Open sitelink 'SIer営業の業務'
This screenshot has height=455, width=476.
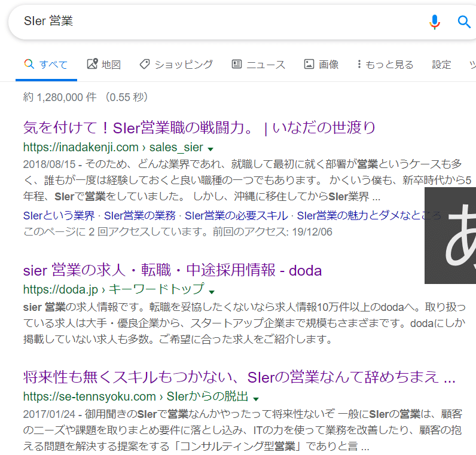click(x=140, y=215)
